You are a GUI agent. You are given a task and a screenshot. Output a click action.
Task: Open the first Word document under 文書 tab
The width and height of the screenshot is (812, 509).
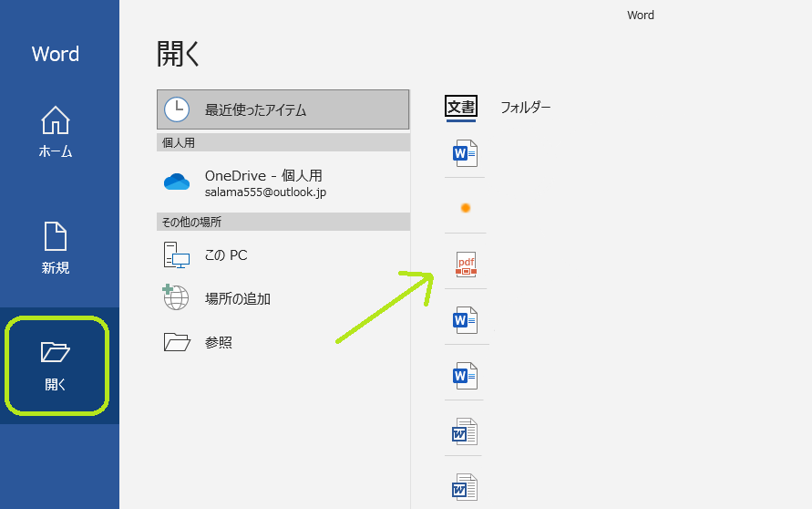466,153
